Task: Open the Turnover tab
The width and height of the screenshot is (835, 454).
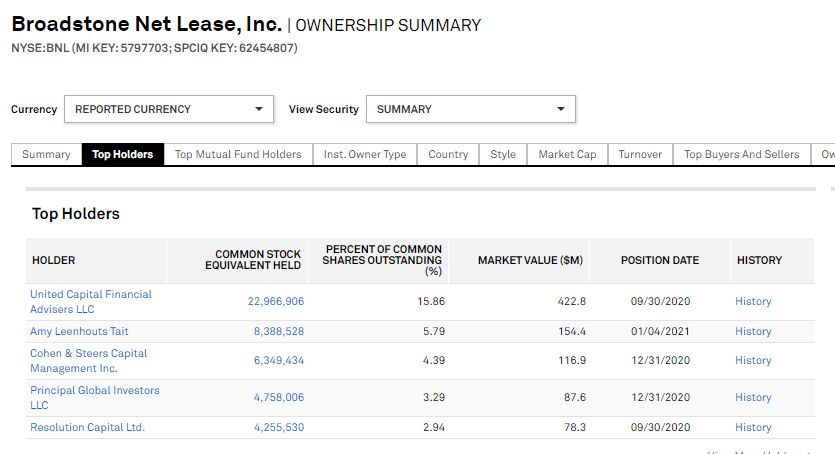Action: point(640,154)
